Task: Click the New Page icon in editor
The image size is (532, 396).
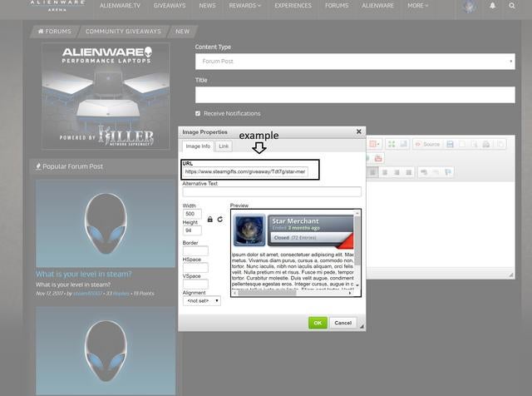Action: [x=462, y=144]
